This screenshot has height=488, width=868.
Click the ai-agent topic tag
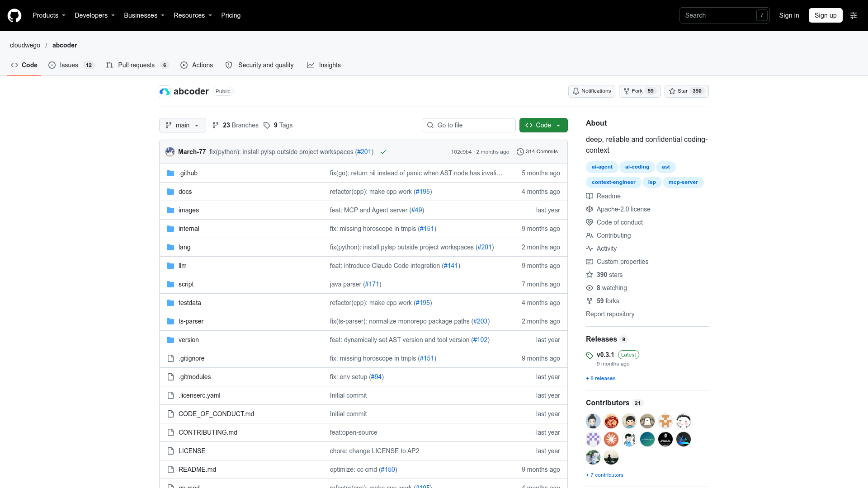tap(602, 167)
